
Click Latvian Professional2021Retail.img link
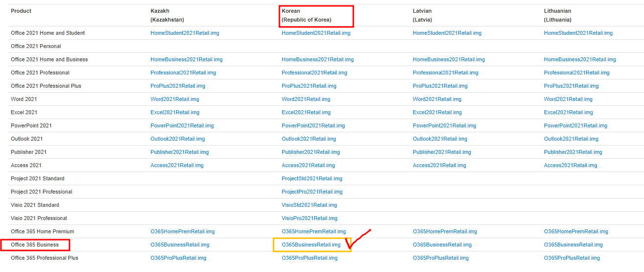[445, 73]
